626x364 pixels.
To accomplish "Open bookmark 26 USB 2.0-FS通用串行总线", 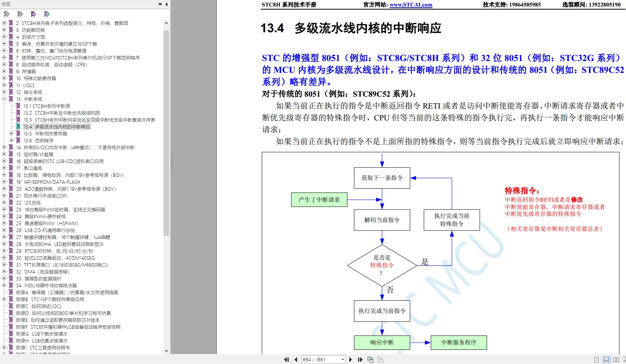I will [45, 230].
